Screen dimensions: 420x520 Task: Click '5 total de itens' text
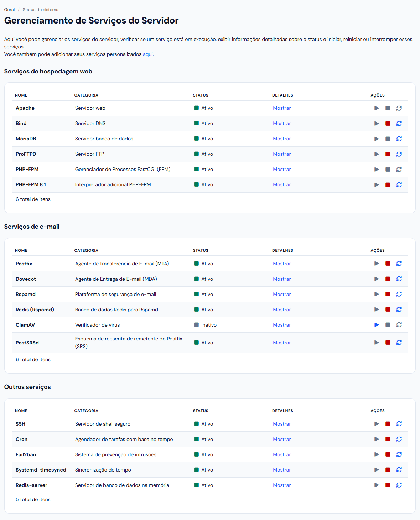pyautogui.click(x=33, y=499)
